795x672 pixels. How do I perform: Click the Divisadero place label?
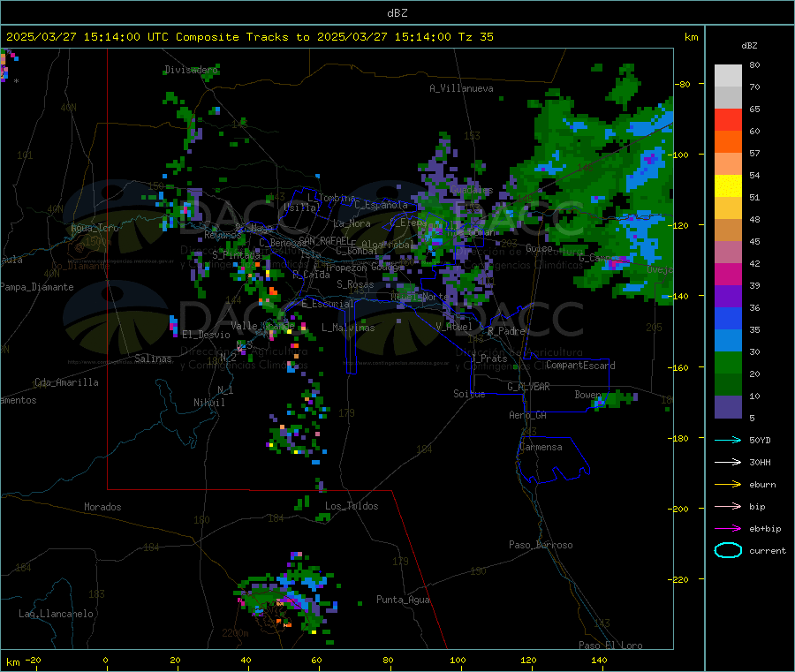tap(191, 70)
